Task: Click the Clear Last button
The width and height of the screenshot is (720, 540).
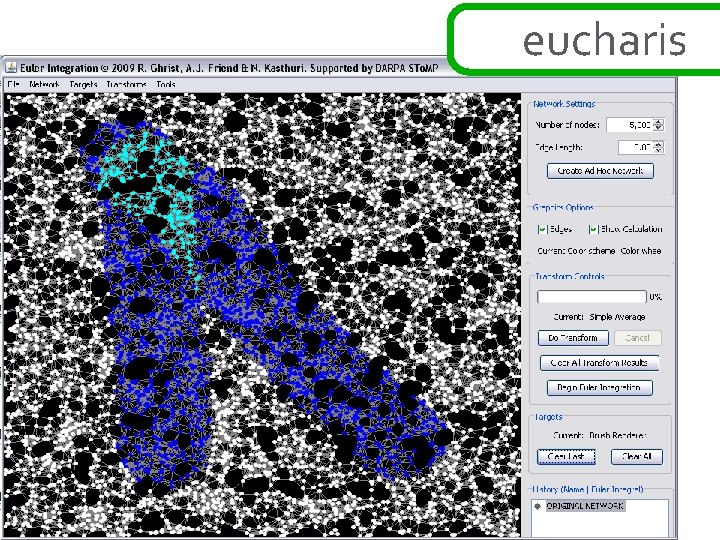Action: click(x=566, y=456)
